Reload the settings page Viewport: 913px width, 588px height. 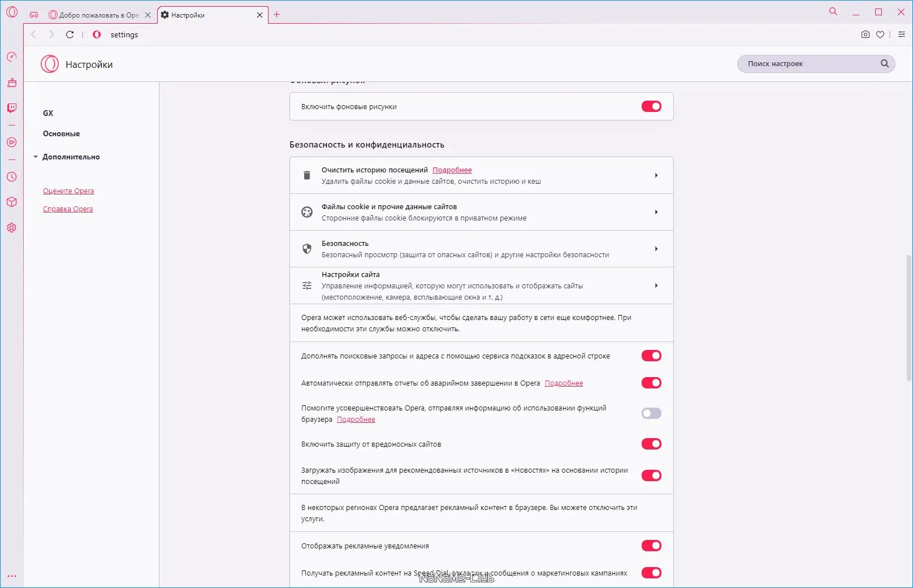[70, 34]
